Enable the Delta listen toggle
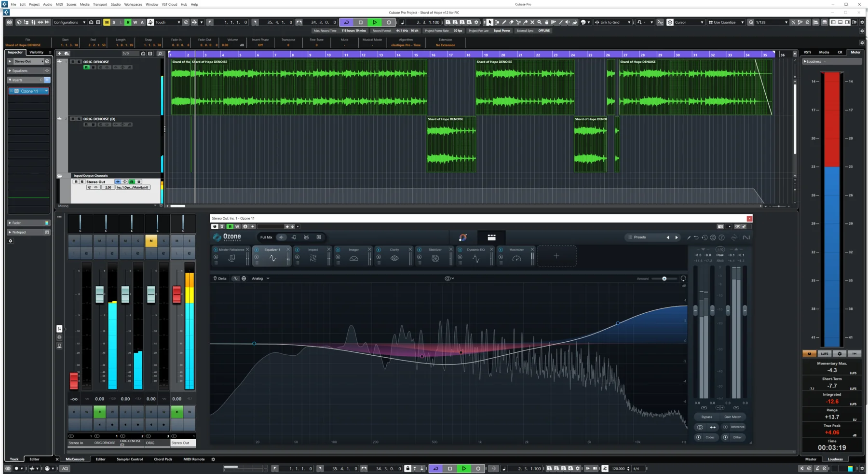This screenshot has height=474, width=868. pos(220,279)
